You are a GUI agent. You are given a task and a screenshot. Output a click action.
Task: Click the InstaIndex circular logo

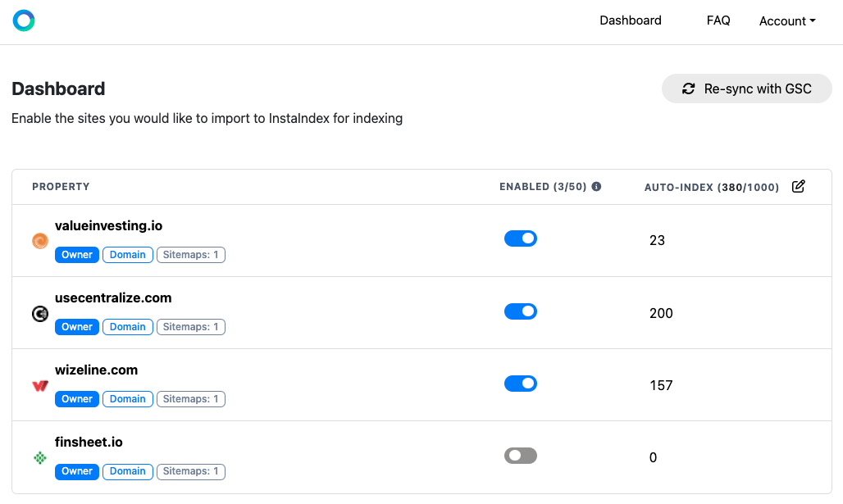[x=24, y=20]
